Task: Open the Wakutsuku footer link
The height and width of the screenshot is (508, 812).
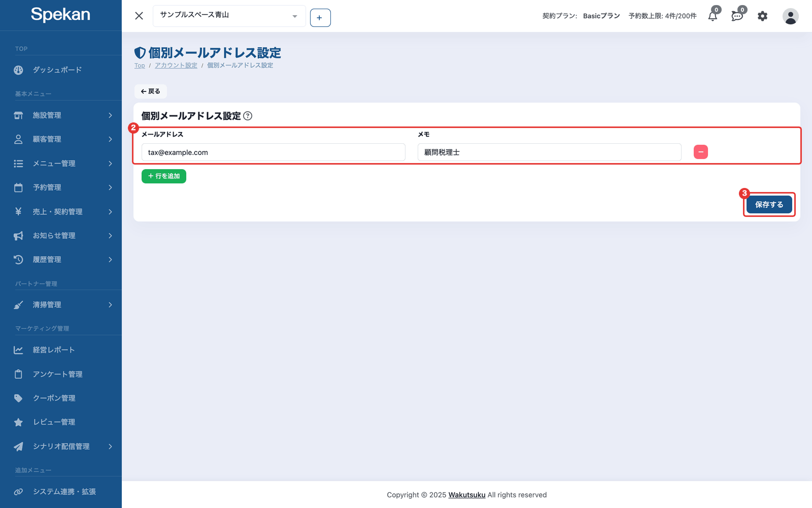Action: (467, 495)
